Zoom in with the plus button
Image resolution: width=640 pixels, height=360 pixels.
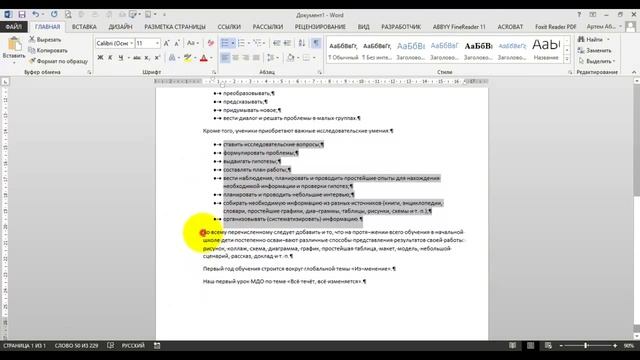615,345
